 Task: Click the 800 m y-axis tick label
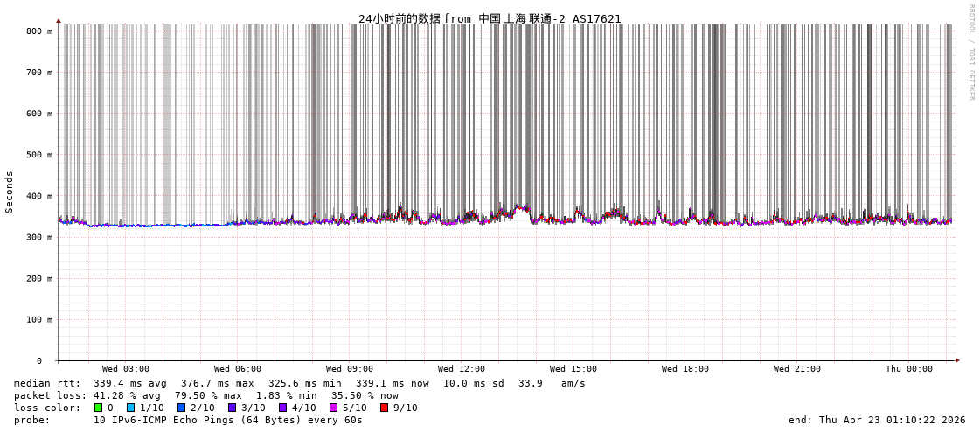(39, 31)
